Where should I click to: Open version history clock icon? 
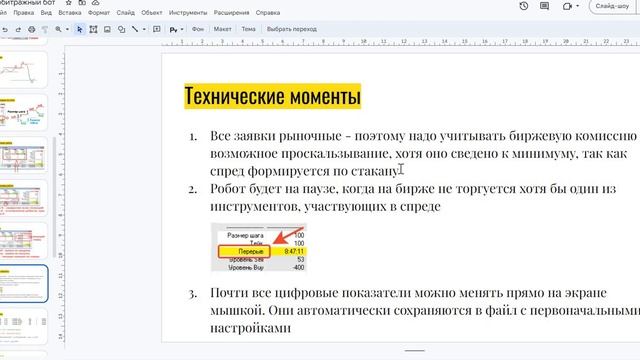point(524,6)
